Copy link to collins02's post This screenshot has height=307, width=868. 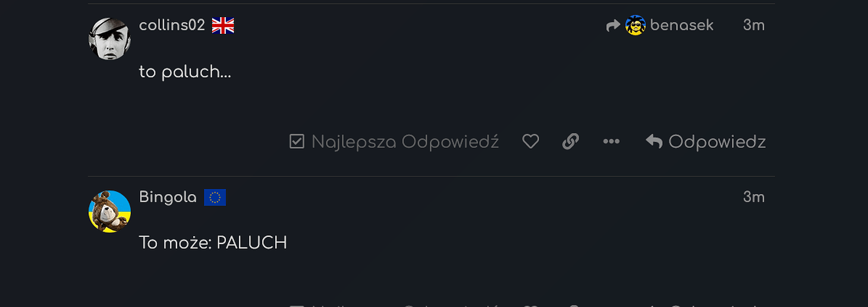tap(570, 141)
